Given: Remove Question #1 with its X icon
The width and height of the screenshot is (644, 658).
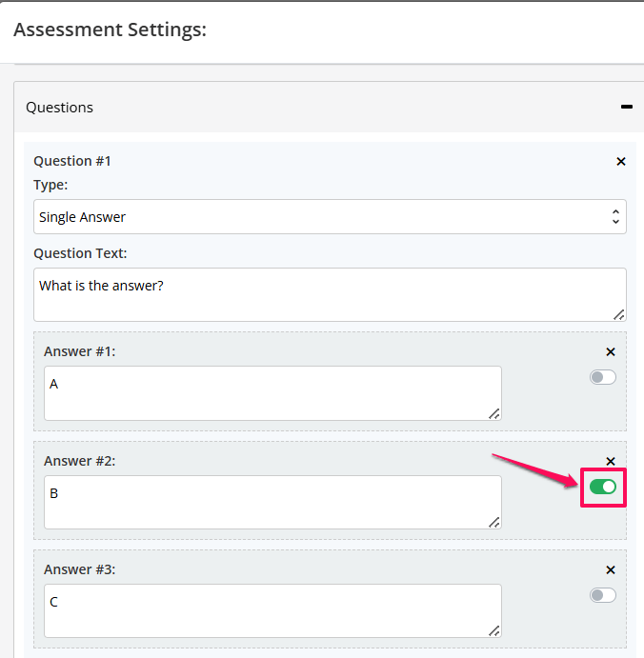Looking at the screenshot, I should (621, 162).
